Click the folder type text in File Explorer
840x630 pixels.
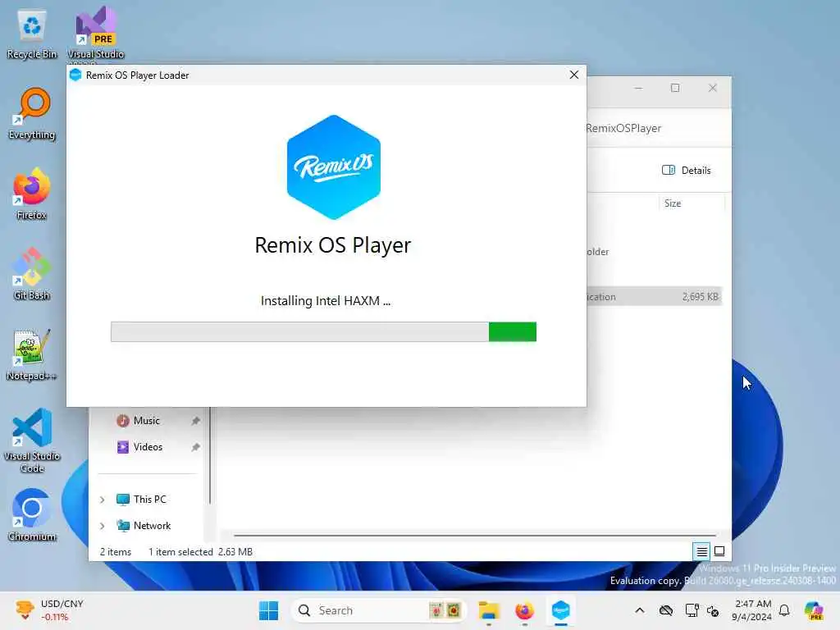pyautogui.click(x=598, y=252)
